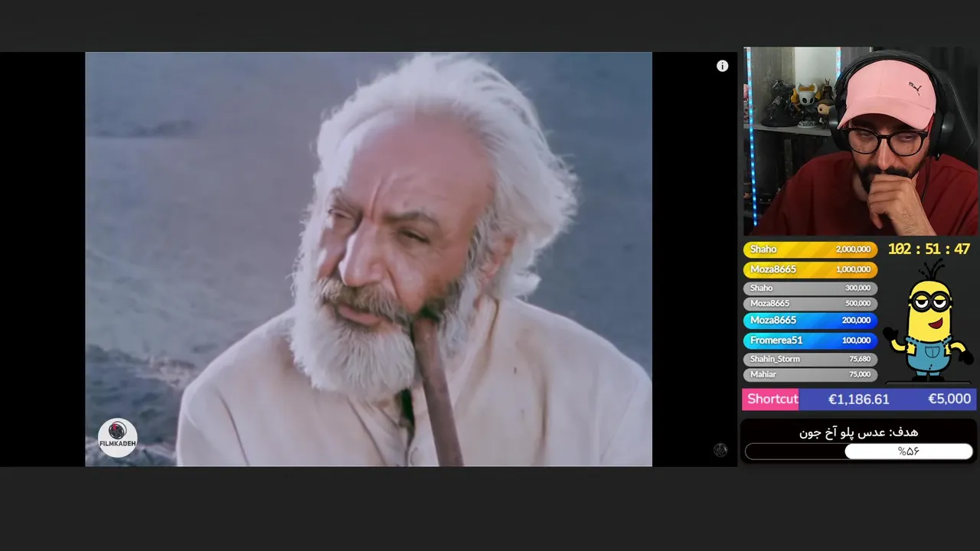The width and height of the screenshot is (980, 551).
Task: Click the pink Shortcut label
Action: (772, 399)
